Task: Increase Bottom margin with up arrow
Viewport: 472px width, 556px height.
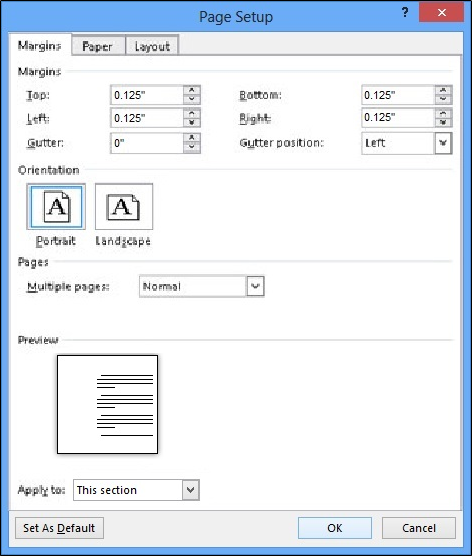Action: click(443, 90)
